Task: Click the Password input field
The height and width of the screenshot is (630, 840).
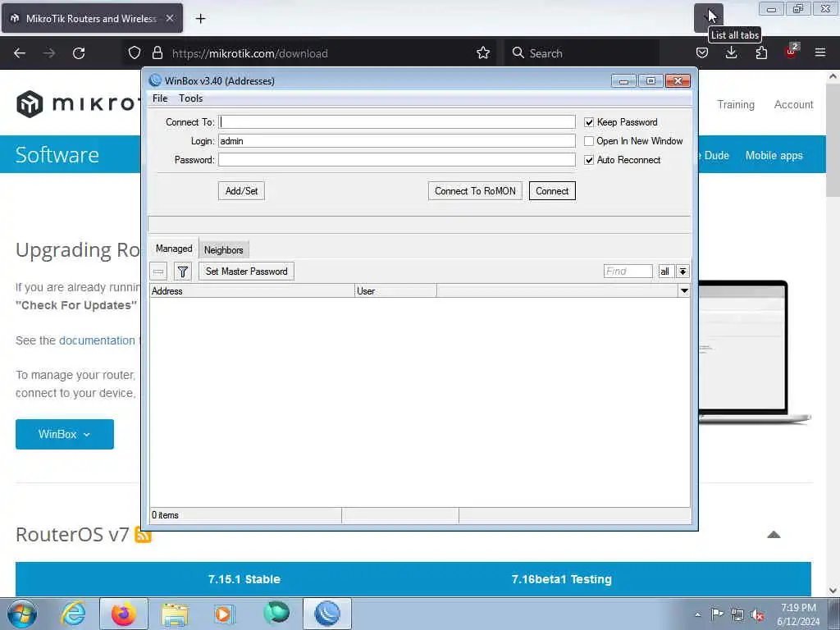Action: [x=396, y=160]
